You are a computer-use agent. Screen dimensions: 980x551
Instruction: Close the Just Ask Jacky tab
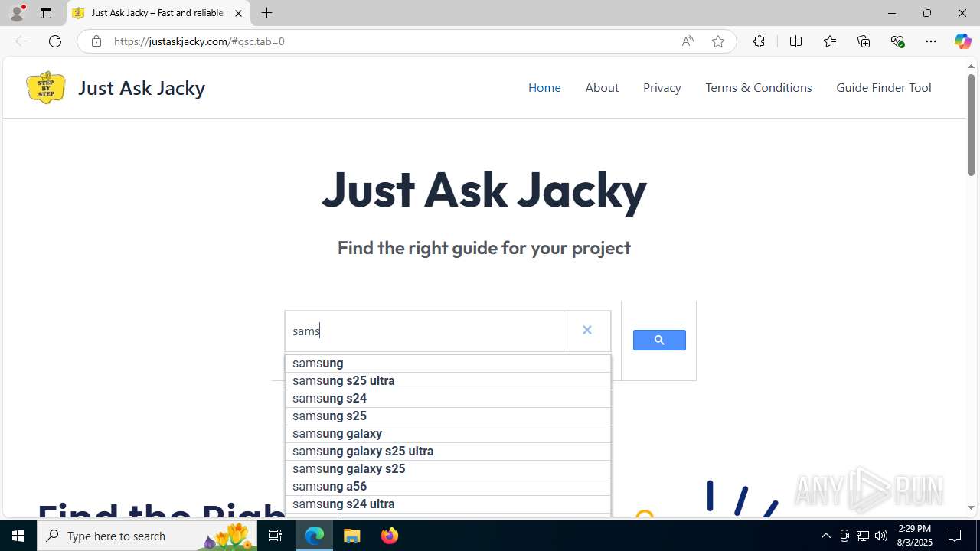(x=238, y=13)
